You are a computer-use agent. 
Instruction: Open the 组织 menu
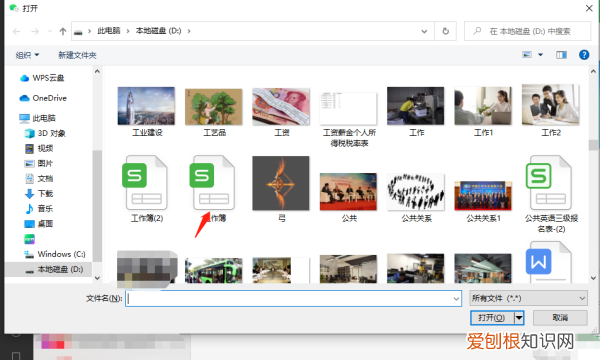click(x=27, y=55)
